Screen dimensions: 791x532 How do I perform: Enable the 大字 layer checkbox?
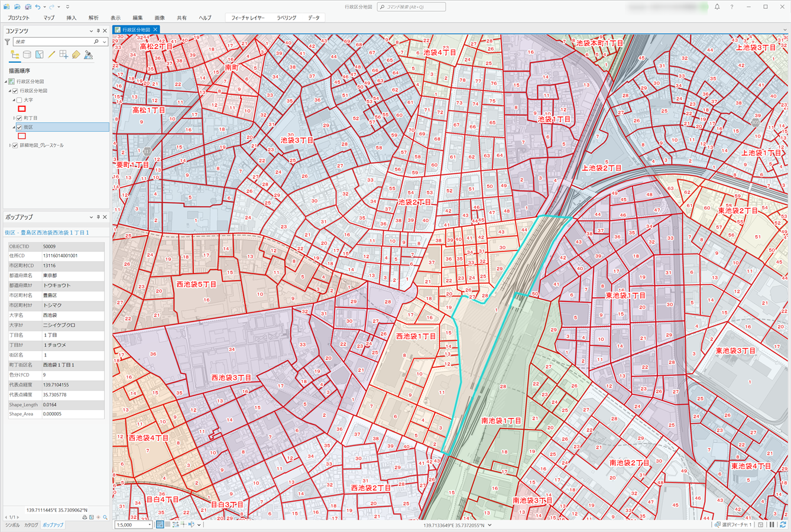[x=20, y=100]
